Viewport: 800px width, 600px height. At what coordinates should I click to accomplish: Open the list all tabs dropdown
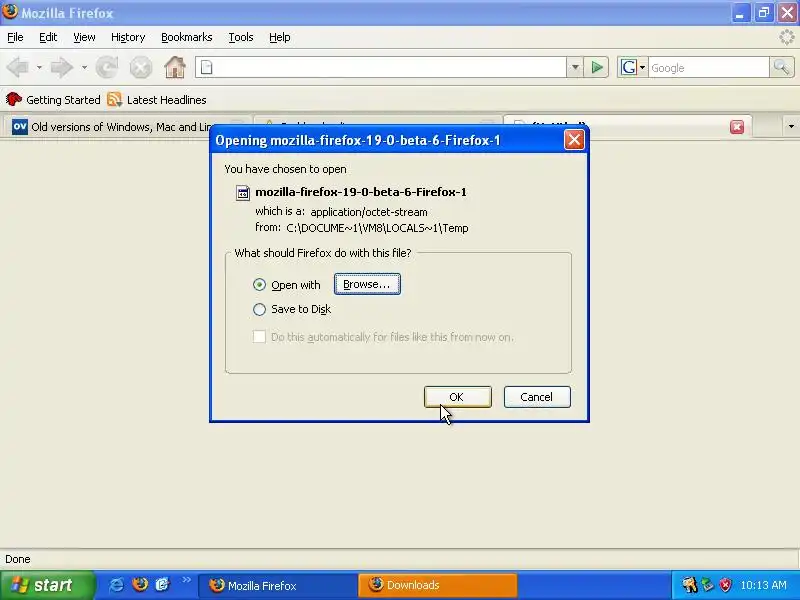tap(791, 126)
